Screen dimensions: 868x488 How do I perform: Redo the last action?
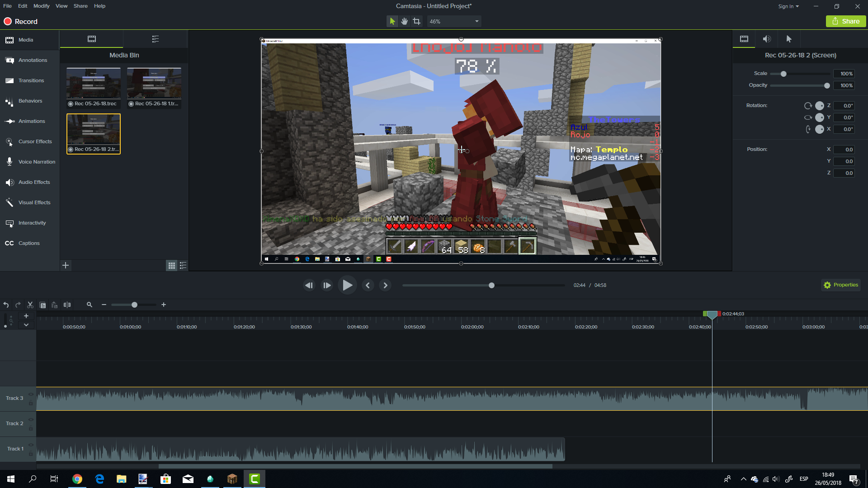click(18, 305)
